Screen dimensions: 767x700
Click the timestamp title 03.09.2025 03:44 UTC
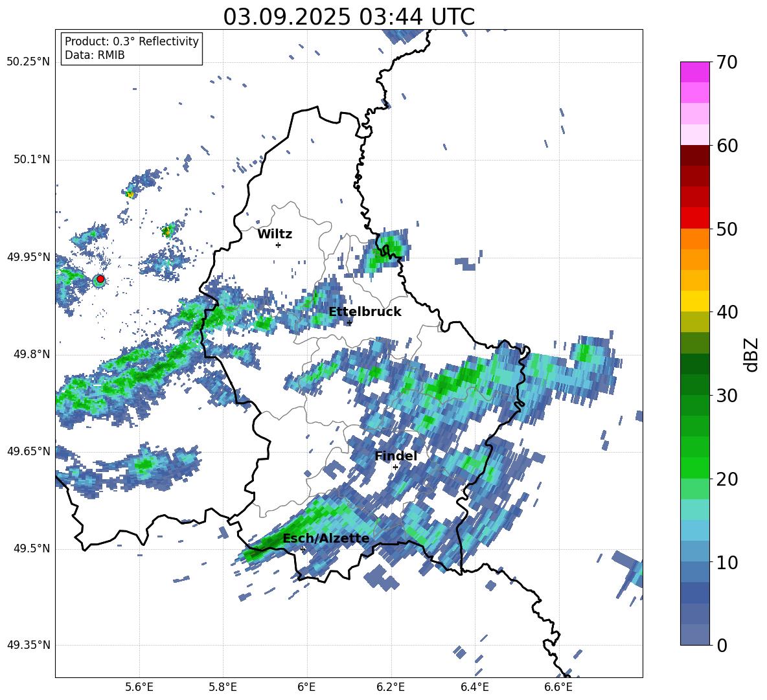click(x=349, y=17)
